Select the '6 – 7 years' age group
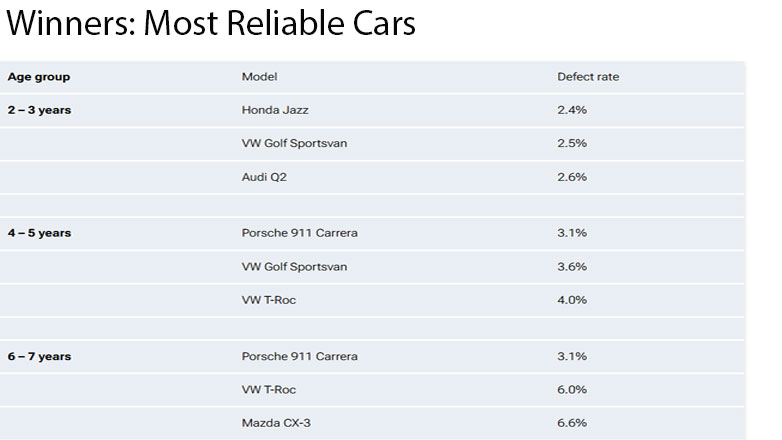782x440 pixels. (39, 356)
